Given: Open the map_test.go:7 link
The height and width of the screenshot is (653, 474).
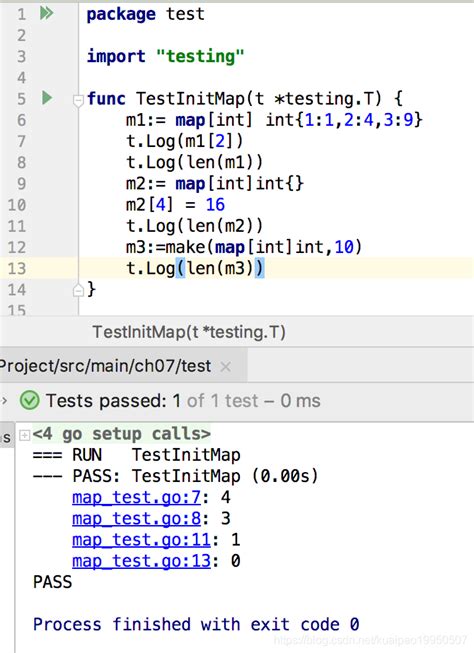Looking at the screenshot, I should click(x=136, y=497).
